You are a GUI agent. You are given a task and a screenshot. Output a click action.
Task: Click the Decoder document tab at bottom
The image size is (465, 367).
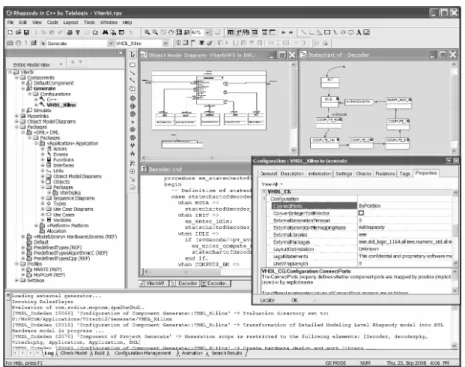(185, 283)
